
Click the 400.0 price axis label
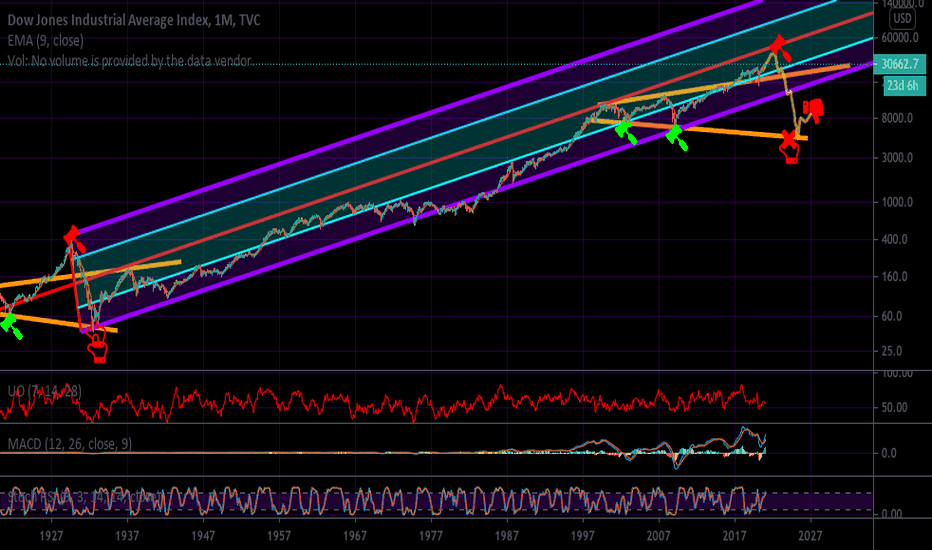[x=895, y=240]
